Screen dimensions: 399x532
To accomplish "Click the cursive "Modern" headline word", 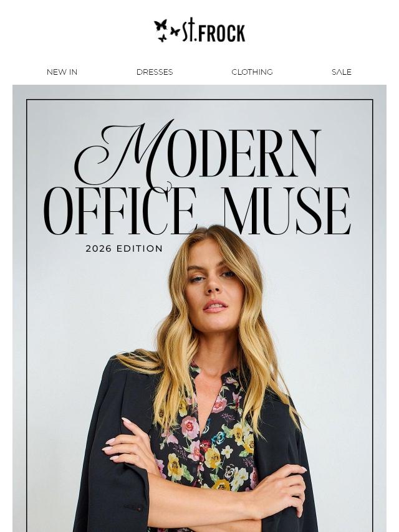I will pyautogui.click(x=198, y=153).
